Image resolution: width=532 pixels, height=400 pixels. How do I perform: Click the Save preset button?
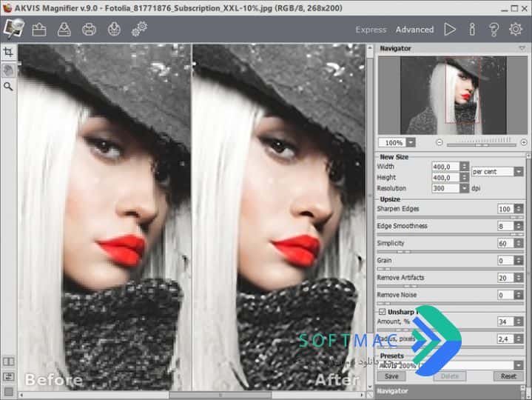coord(391,376)
